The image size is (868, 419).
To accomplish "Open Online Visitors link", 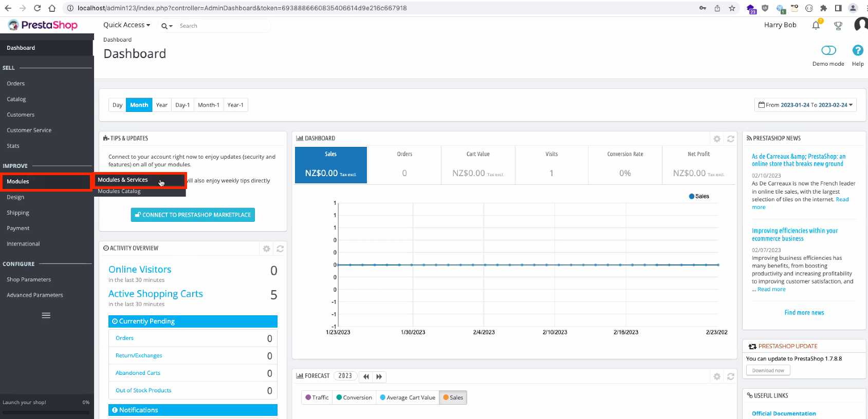I will coord(140,270).
